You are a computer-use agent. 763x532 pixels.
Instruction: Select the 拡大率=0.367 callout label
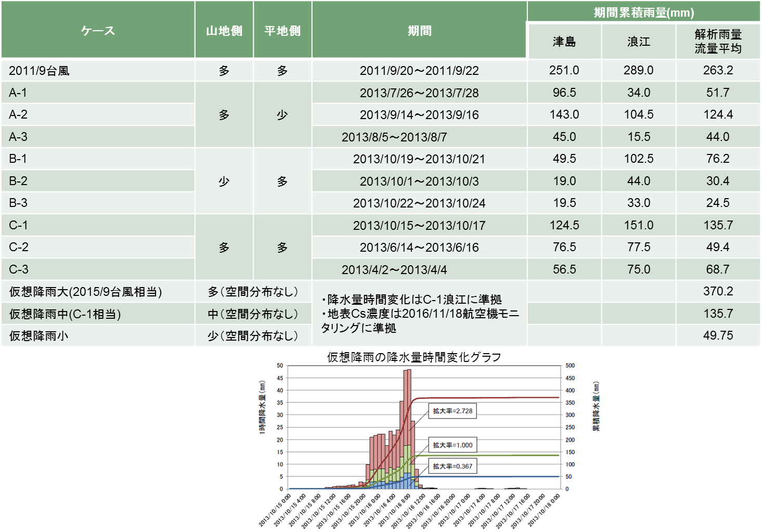click(452, 466)
